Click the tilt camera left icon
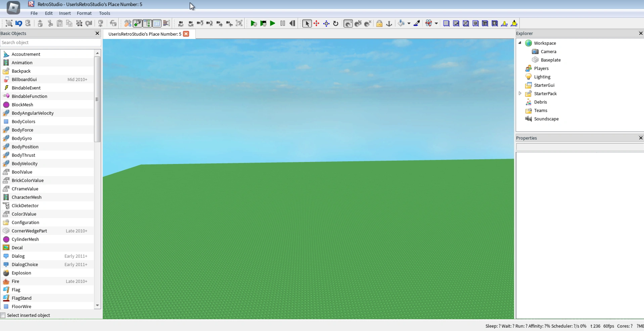Viewport: 644px width, 331px height. tap(181, 23)
